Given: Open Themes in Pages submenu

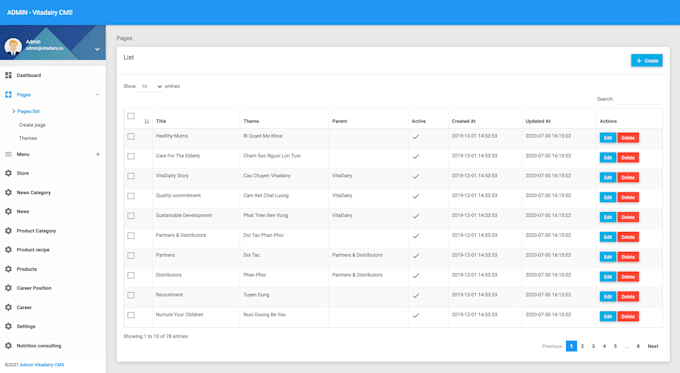Looking at the screenshot, I should pyautogui.click(x=28, y=138).
